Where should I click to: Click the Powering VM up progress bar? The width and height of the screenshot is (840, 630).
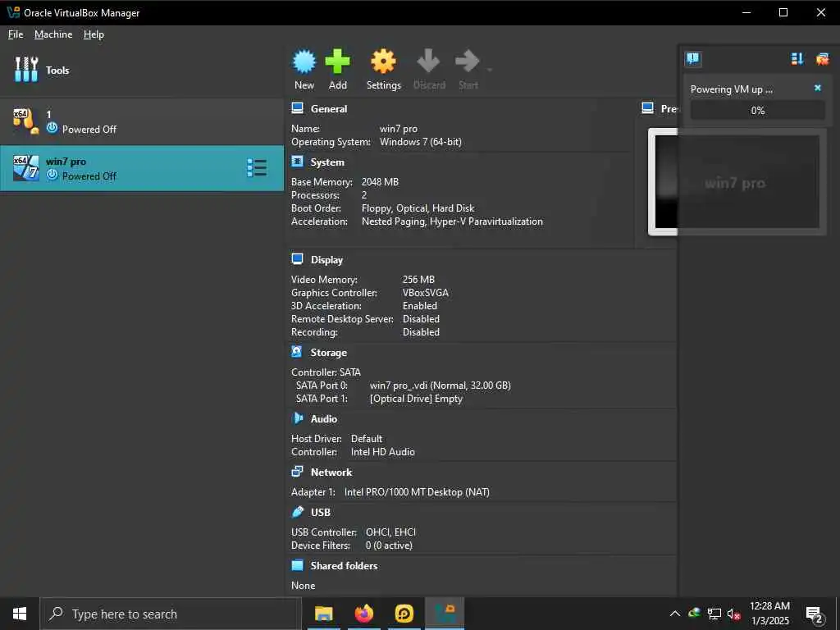coord(757,111)
